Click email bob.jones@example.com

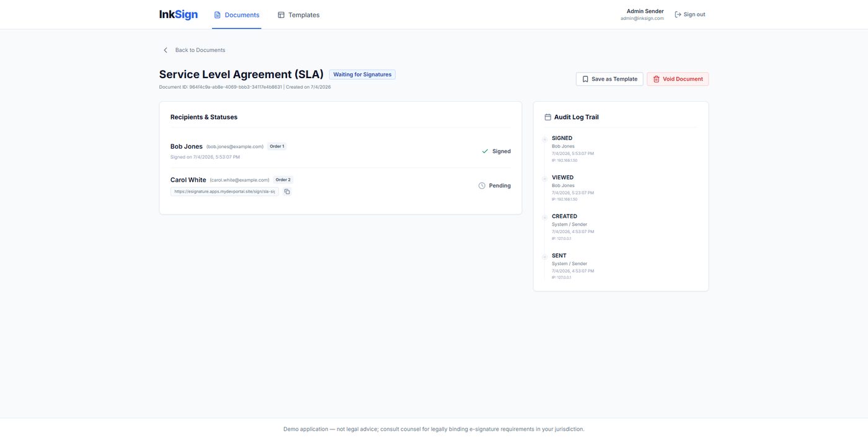tap(235, 147)
